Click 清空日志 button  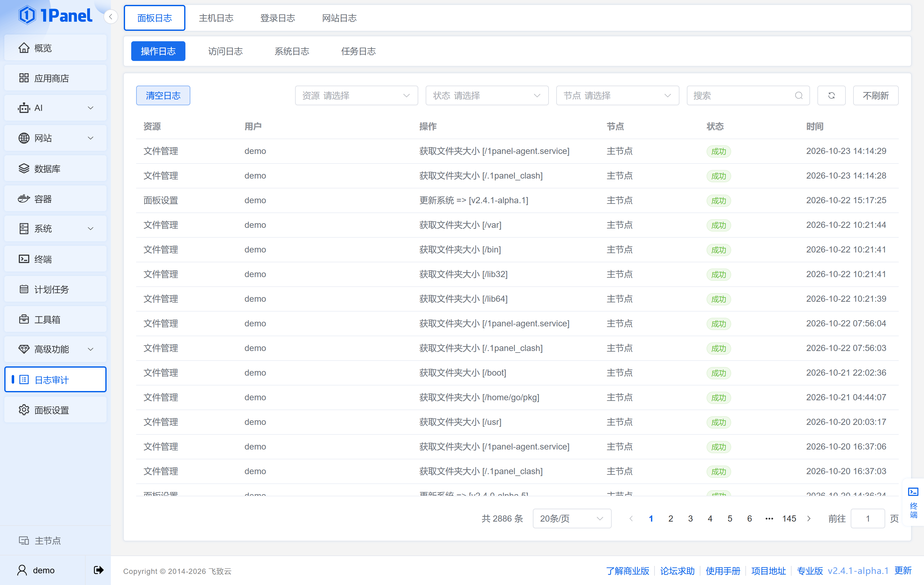(163, 95)
